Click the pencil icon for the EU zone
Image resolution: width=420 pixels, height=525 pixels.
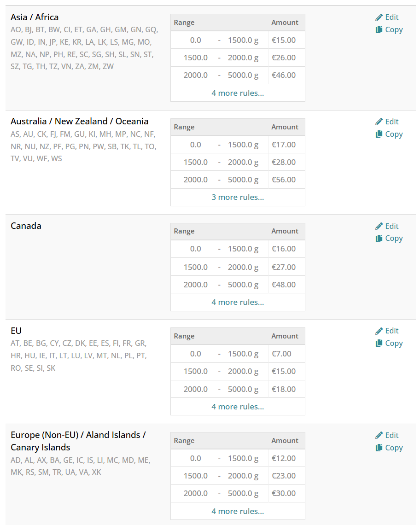coord(379,331)
